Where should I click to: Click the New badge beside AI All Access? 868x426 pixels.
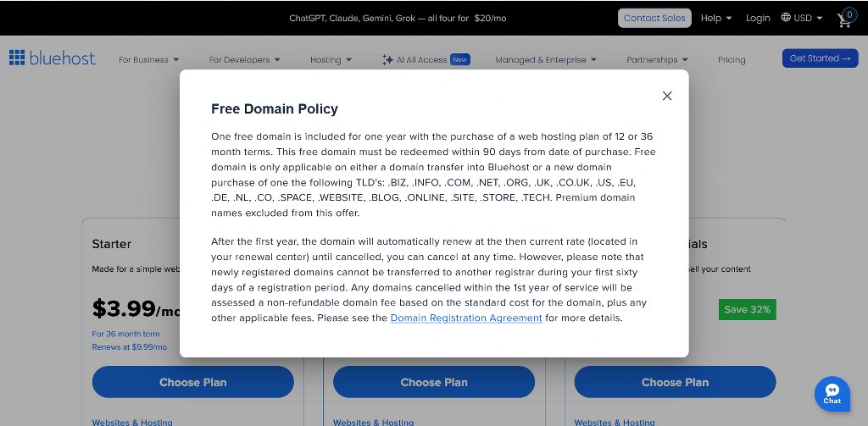[459, 60]
